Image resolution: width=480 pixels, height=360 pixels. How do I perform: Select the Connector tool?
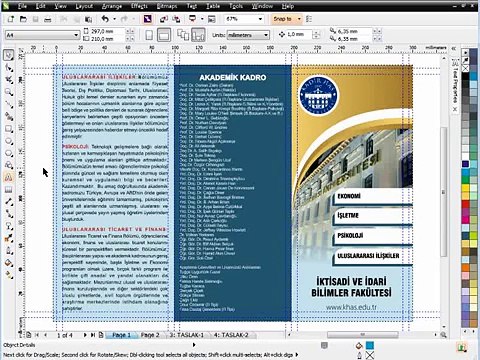(x=9, y=214)
